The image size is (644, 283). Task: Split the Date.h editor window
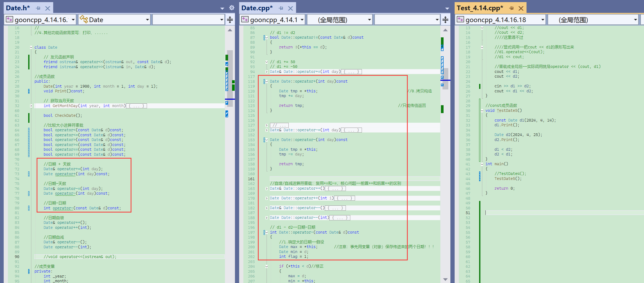pyautogui.click(x=230, y=20)
